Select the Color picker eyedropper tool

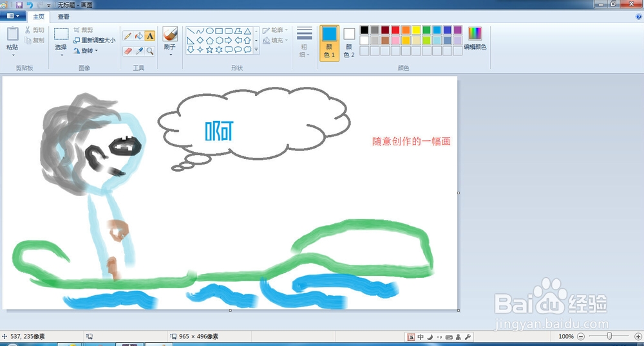pyautogui.click(x=139, y=51)
